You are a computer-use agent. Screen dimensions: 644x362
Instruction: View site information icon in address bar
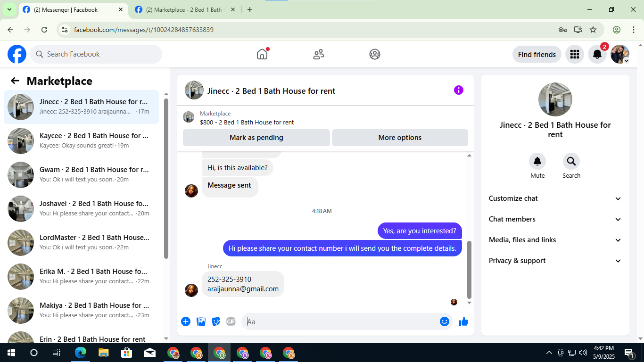coord(65,30)
